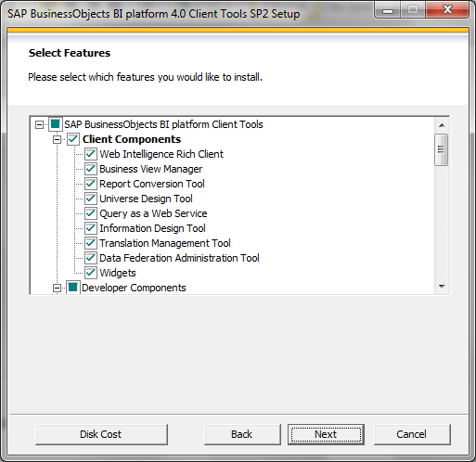Screen dimensions: 476x462
Task: Click the feature list scroll down arrow
Action: pos(442,287)
